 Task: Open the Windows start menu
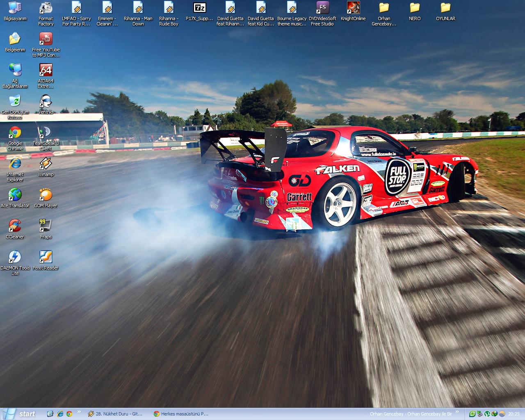click(x=20, y=414)
